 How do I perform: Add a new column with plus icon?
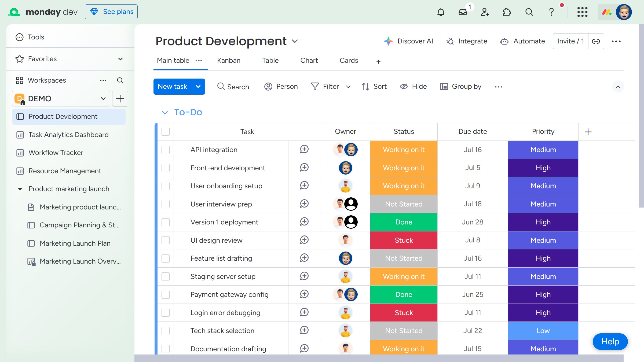[588, 132]
